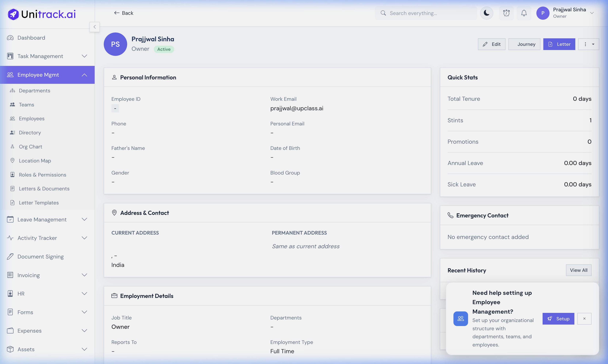Screen dimensions: 608x364
Task: Open the Location Map page
Action: point(35,161)
